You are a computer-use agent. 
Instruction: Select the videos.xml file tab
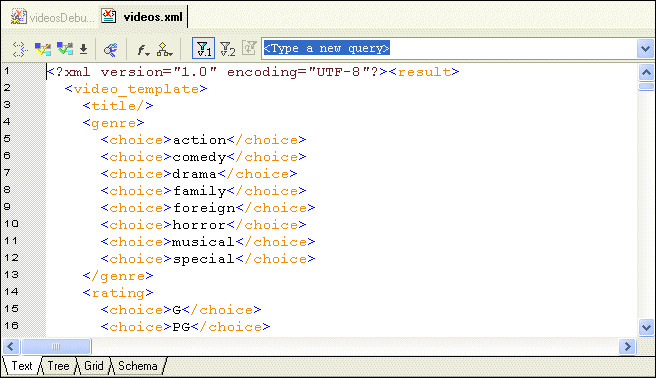(x=143, y=17)
